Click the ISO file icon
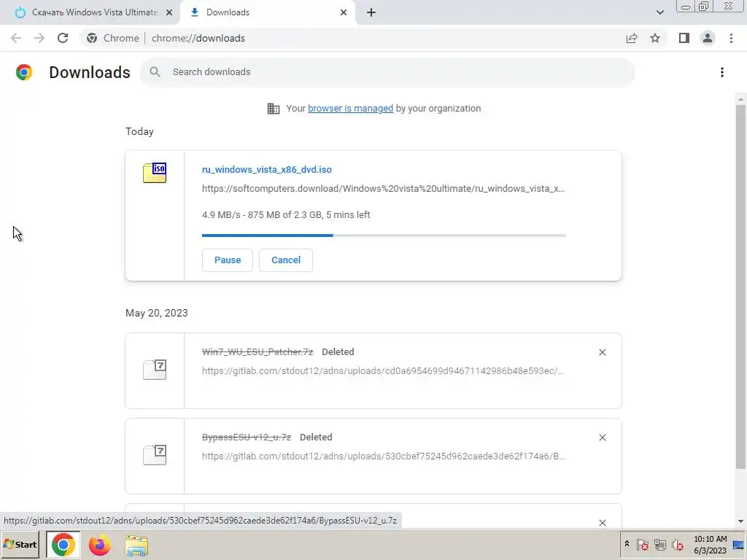The image size is (747, 560). tap(155, 173)
